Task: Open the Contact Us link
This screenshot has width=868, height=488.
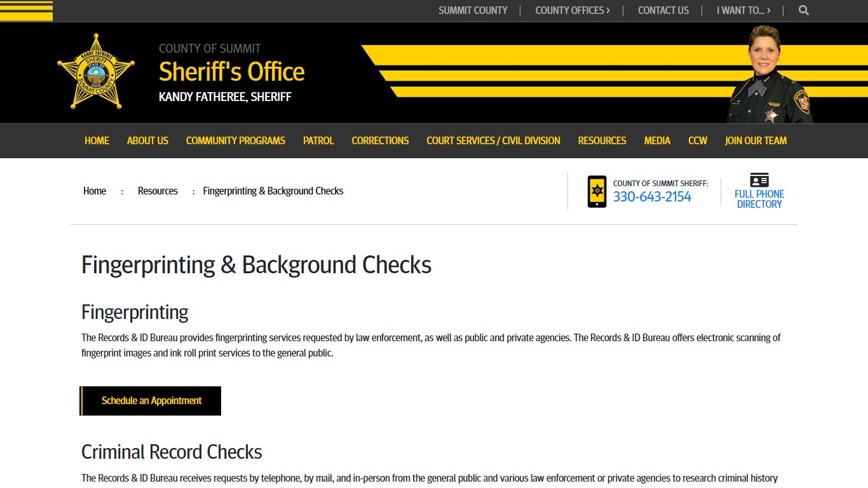Action: pyautogui.click(x=663, y=10)
